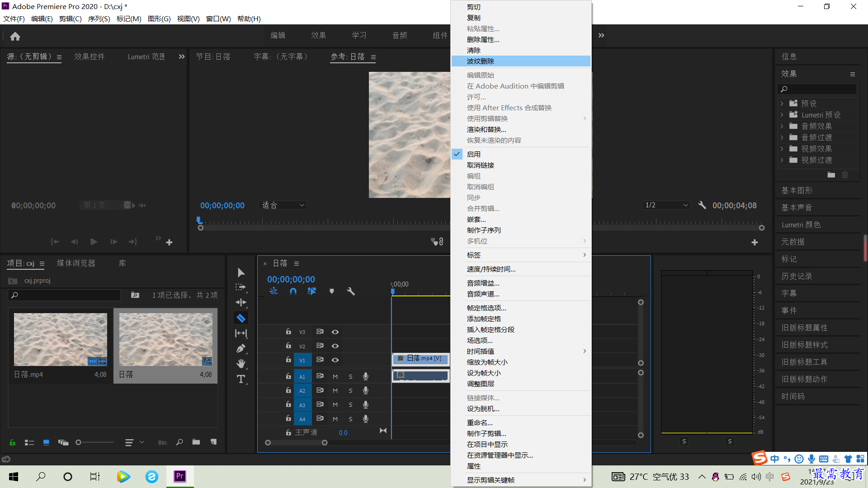Select the Slip tool

click(241, 333)
